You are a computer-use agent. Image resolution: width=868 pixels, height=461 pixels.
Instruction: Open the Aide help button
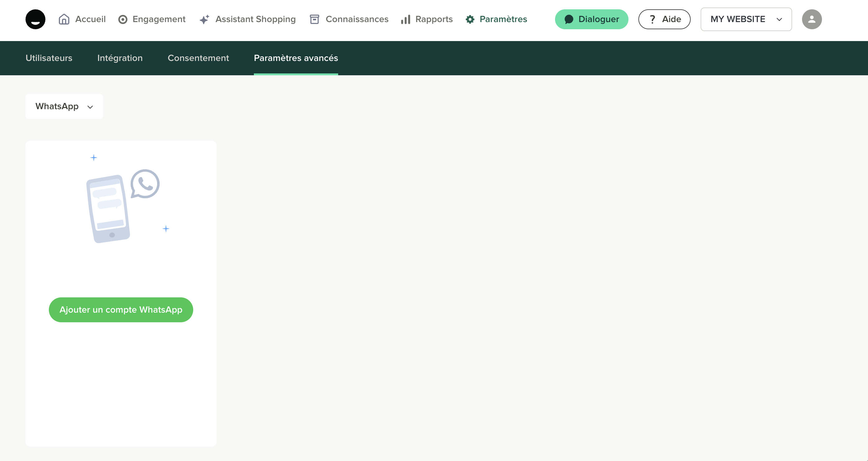pyautogui.click(x=664, y=19)
